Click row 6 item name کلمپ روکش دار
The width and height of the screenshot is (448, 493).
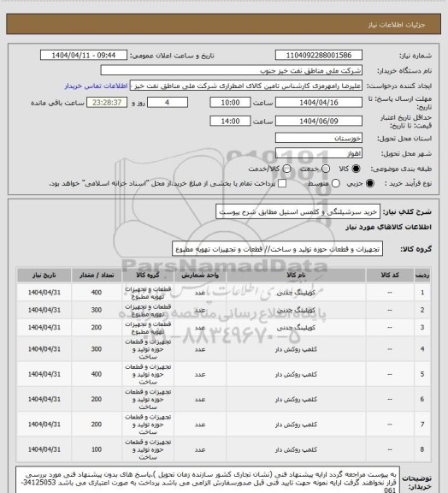296,400
